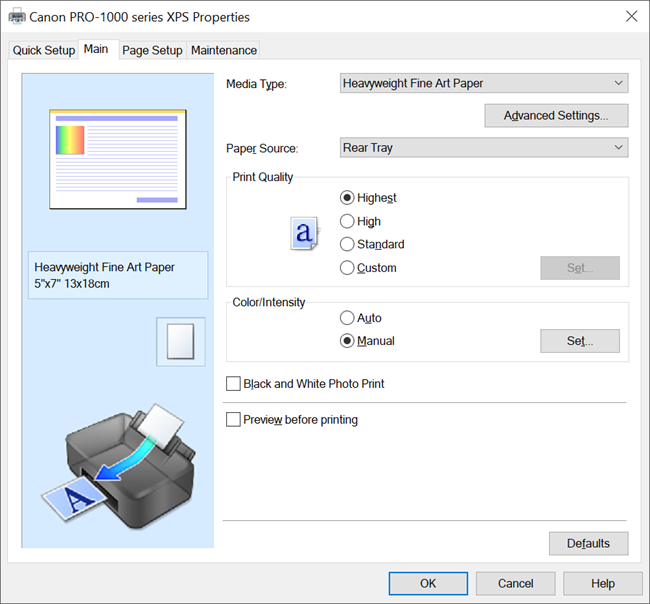Switch to the Quick Setup tab

pyautogui.click(x=44, y=50)
